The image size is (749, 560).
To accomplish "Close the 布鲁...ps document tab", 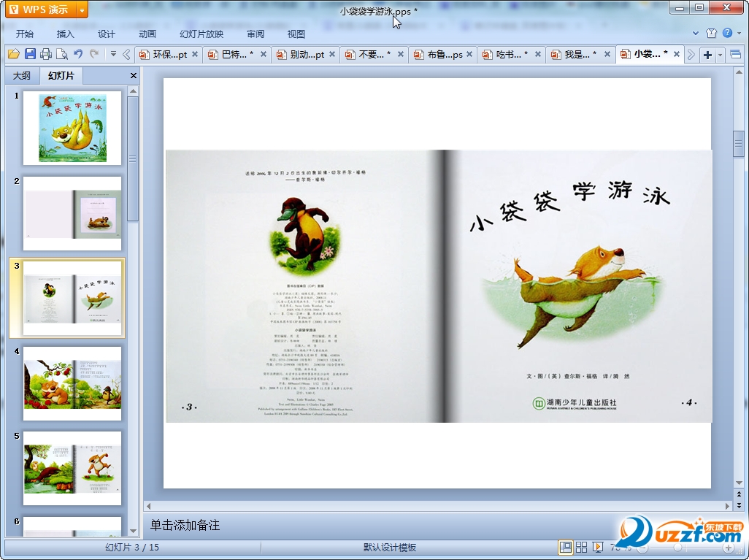I will (x=469, y=55).
